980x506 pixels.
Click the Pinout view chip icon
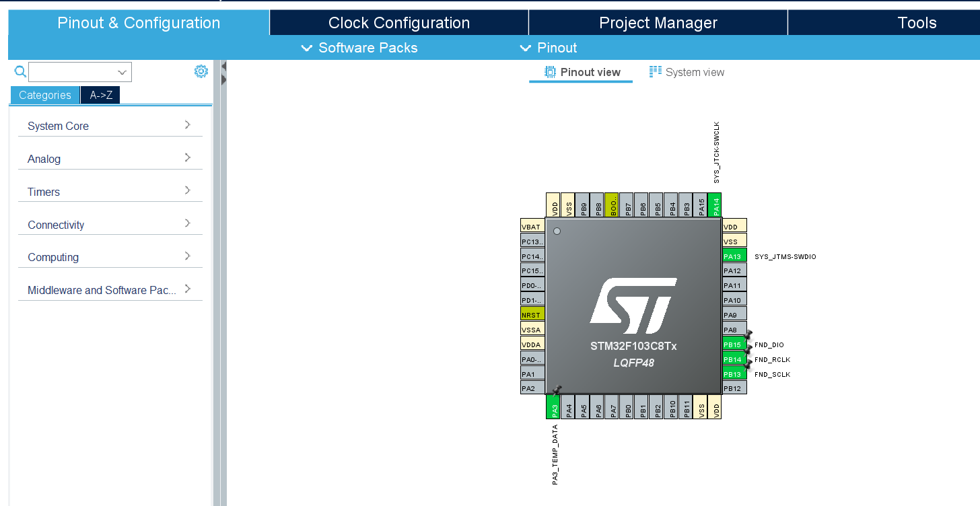point(550,71)
